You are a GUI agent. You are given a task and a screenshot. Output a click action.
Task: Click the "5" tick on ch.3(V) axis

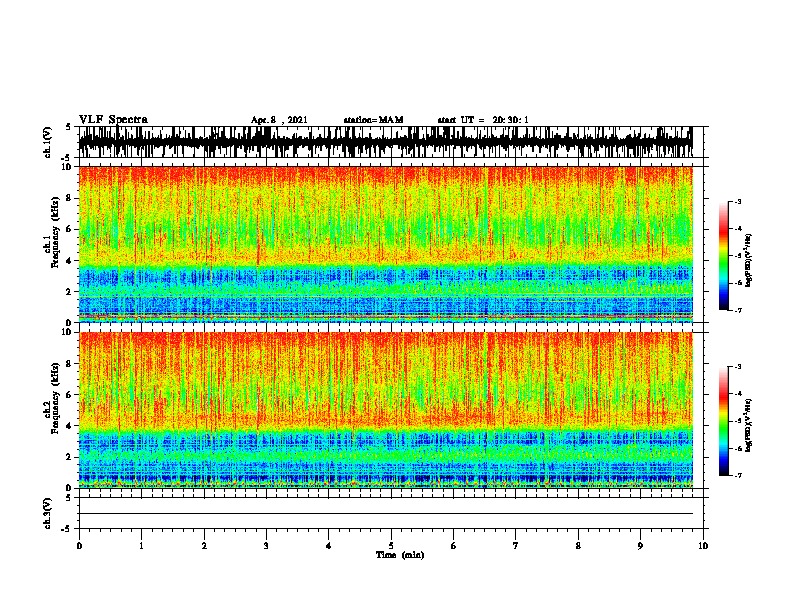point(68,498)
